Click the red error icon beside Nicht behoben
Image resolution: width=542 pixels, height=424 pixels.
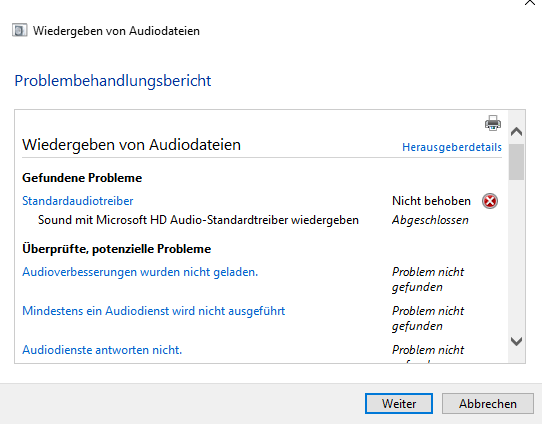(x=490, y=201)
